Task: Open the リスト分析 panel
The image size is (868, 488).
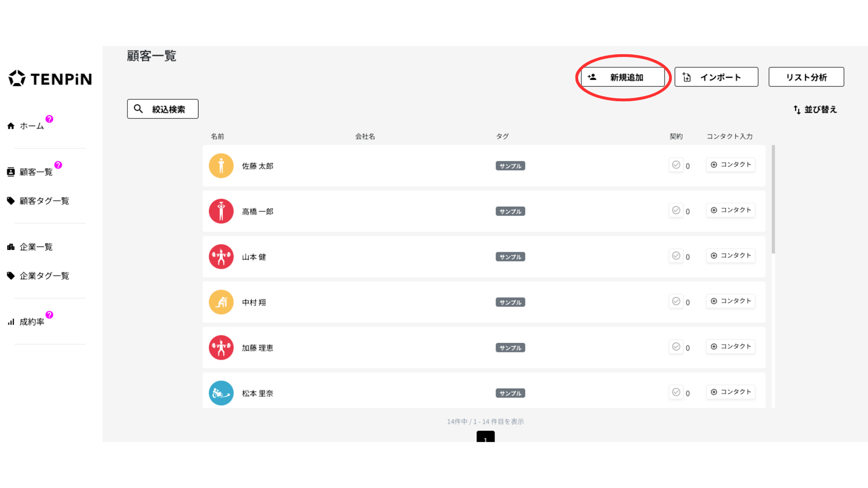Action: pos(806,77)
